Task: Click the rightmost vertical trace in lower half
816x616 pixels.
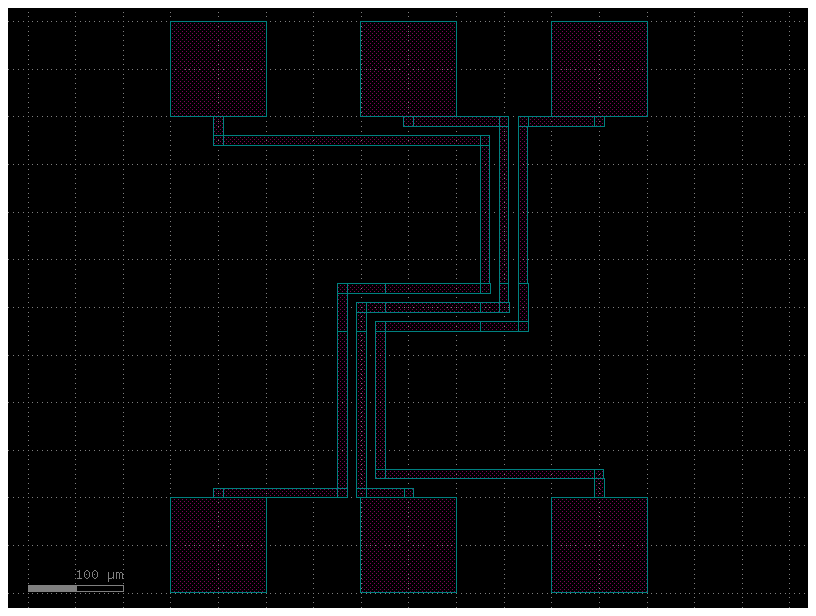Action: pos(380,400)
